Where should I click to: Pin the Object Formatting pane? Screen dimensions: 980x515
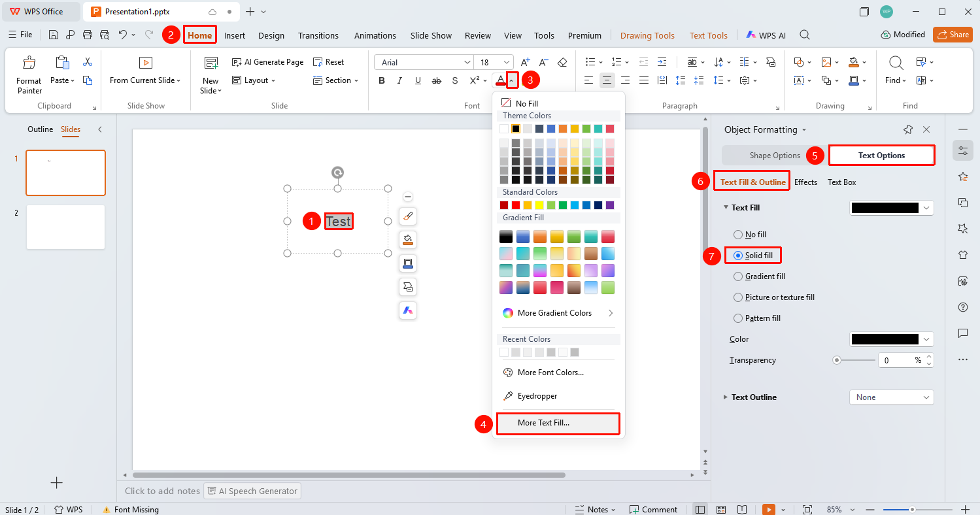coord(907,129)
